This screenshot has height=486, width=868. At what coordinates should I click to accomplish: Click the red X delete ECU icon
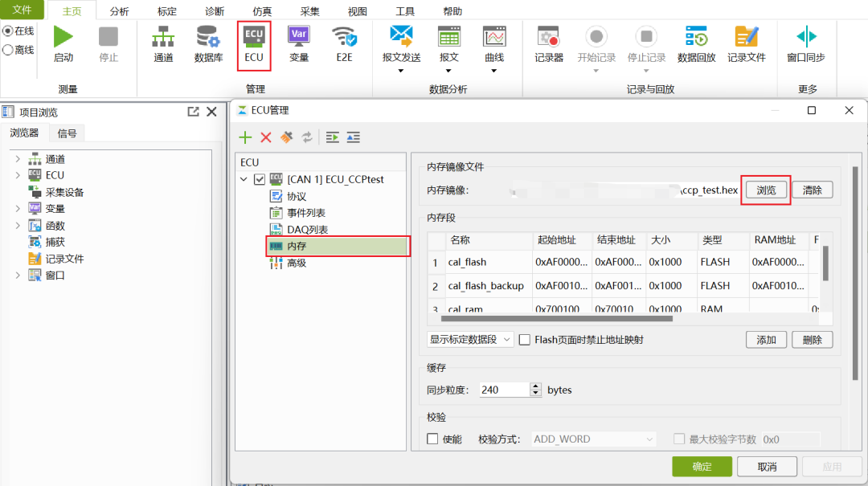pyautogui.click(x=266, y=137)
